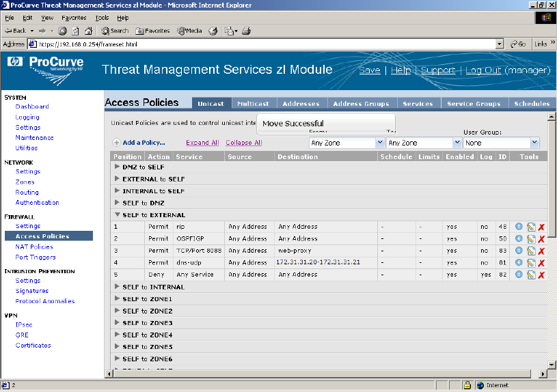Open IPsec under VPN
This screenshot has width=557, height=392.
[24, 324]
